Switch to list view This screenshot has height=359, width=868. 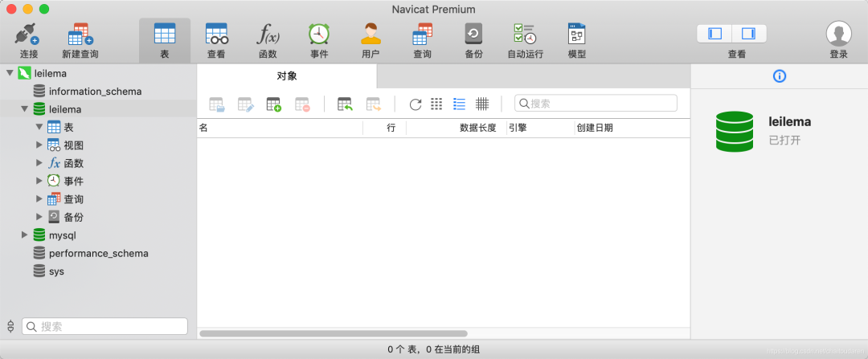pyautogui.click(x=459, y=104)
